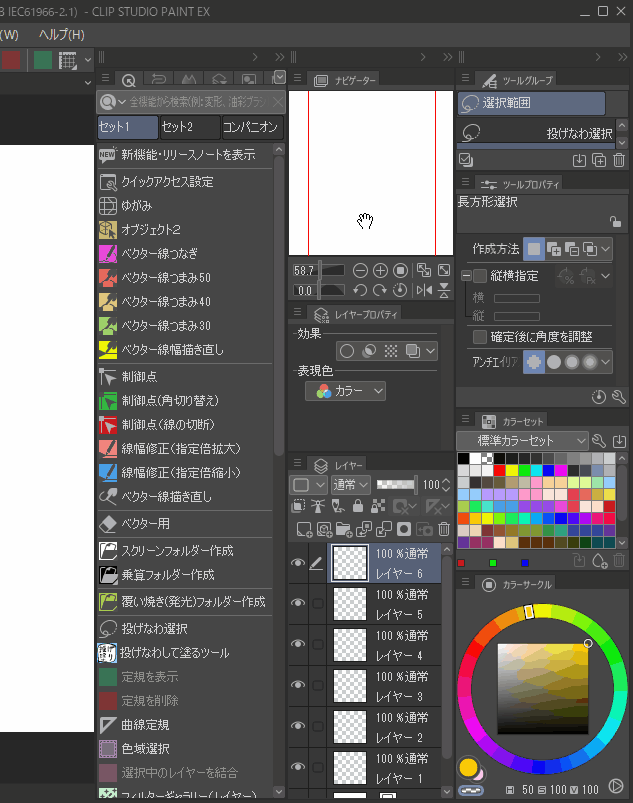This screenshot has height=803, width=633.
Task: Zoom out in Navigator panel
Action: [x=361, y=270]
